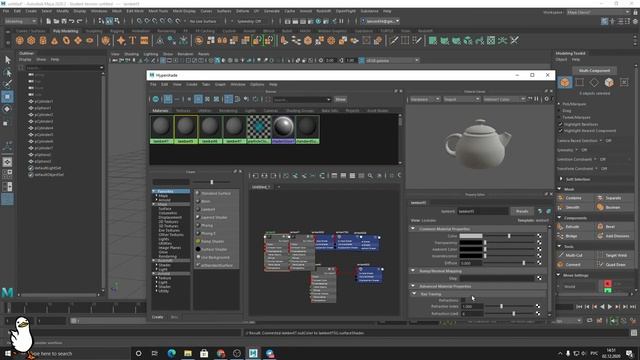Expand the Maya category in Create tree

tap(154, 204)
